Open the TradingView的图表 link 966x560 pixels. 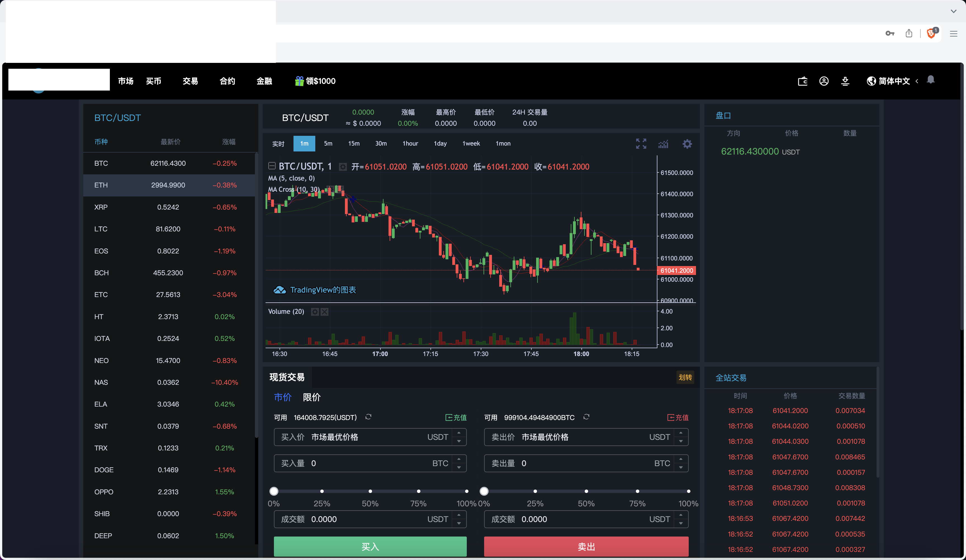(x=315, y=290)
